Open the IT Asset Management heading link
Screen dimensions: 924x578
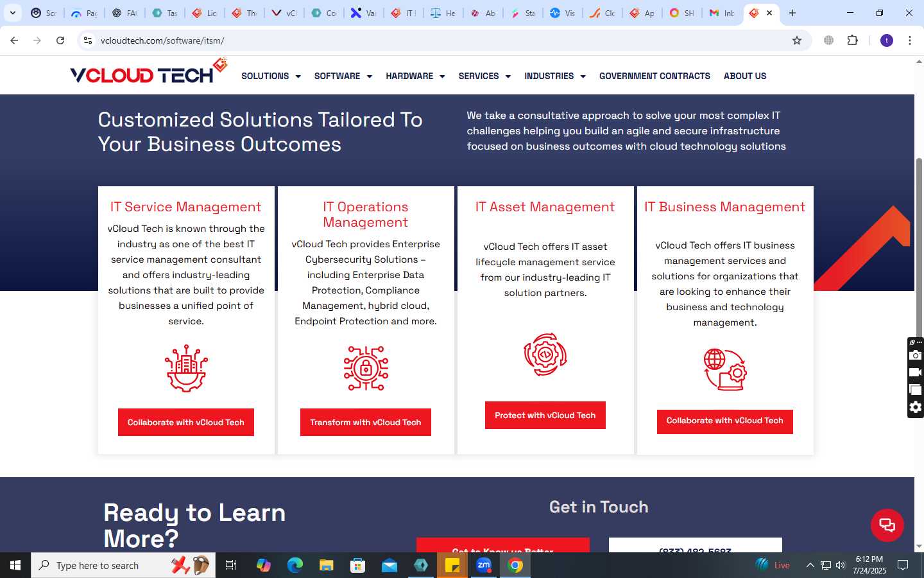pos(545,207)
